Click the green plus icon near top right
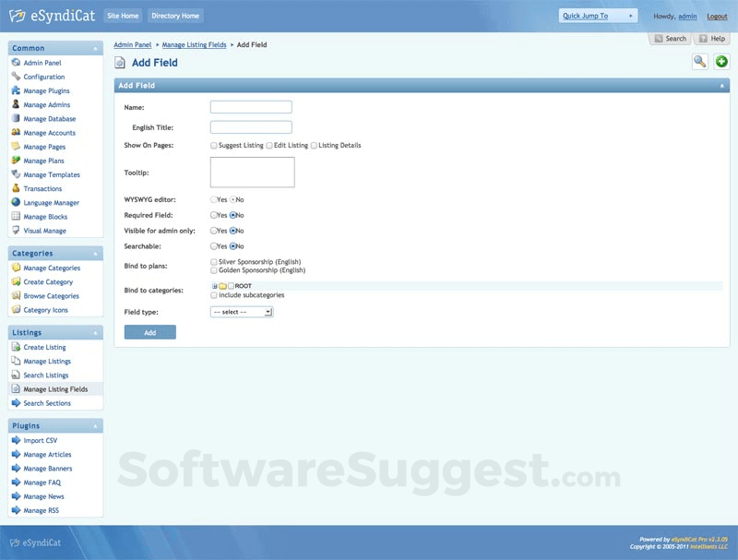The image size is (738, 560). pyautogui.click(x=720, y=61)
